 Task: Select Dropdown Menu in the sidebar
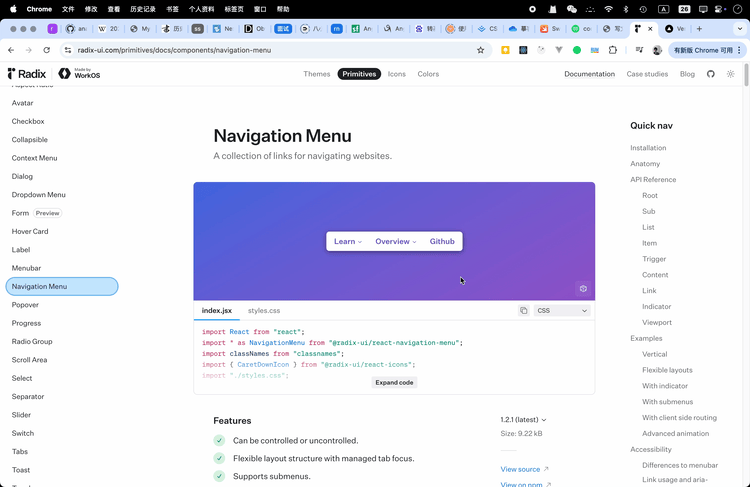62,195
